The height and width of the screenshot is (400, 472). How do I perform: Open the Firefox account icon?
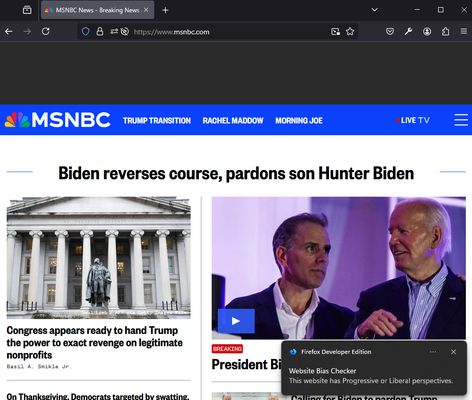(x=427, y=32)
